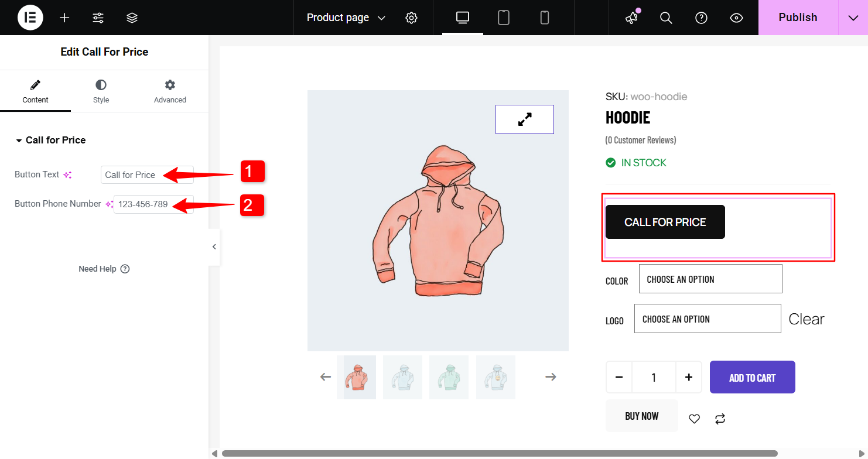Collapse the left panel chevron
Image resolution: width=868 pixels, height=459 pixels.
point(214,246)
